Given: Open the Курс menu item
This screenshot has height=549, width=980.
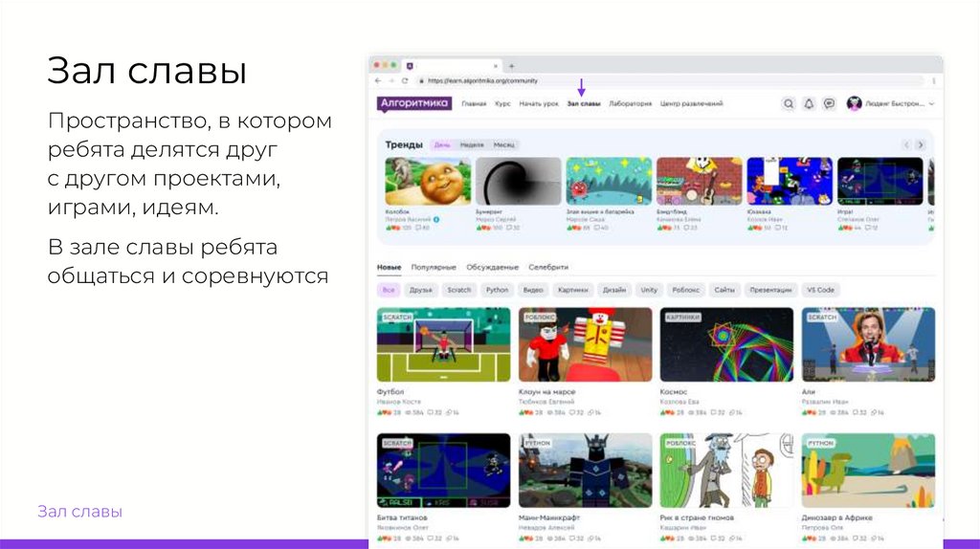Looking at the screenshot, I should (502, 103).
